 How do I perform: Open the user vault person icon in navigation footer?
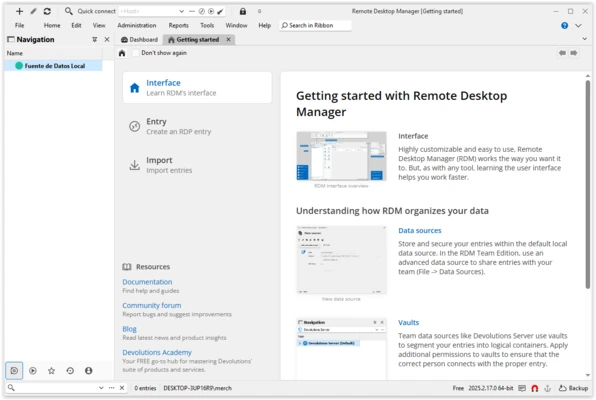[89, 370]
